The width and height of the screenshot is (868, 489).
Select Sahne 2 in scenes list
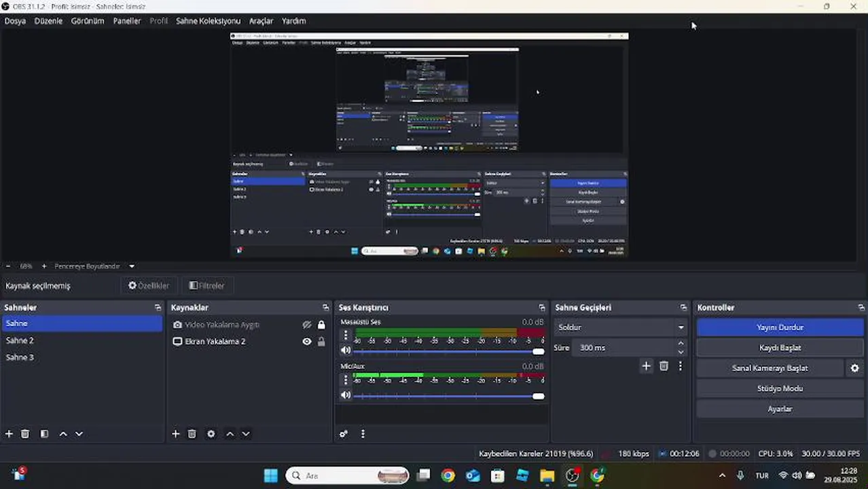[82, 340]
